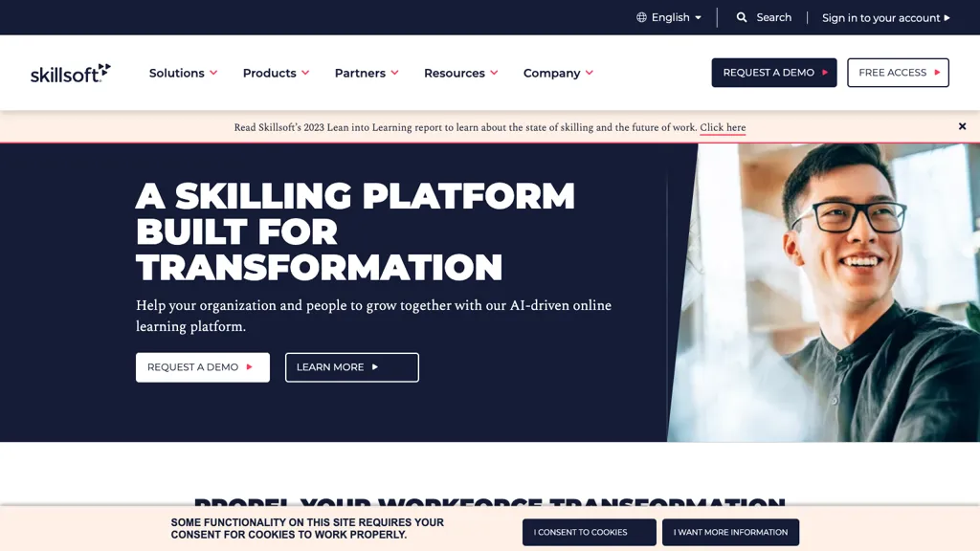Select Sign in to your account
The height and width of the screenshot is (551, 980).
click(880, 17)
